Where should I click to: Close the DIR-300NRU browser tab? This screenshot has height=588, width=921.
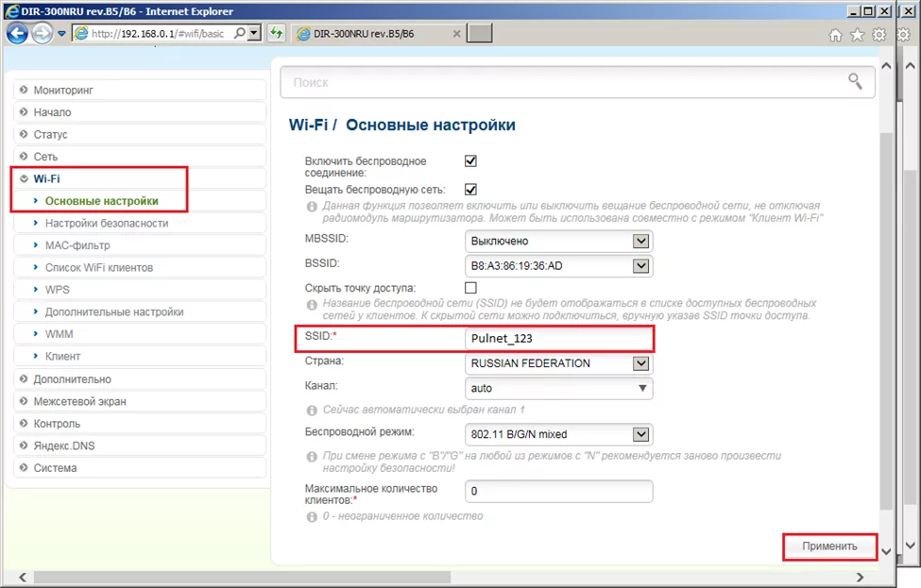[x=456, y=34]
